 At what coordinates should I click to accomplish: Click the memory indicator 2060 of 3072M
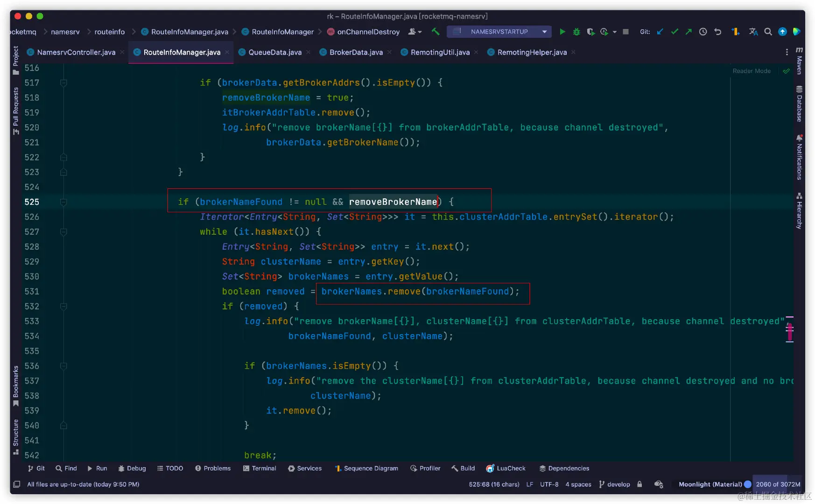click(778, 484)
